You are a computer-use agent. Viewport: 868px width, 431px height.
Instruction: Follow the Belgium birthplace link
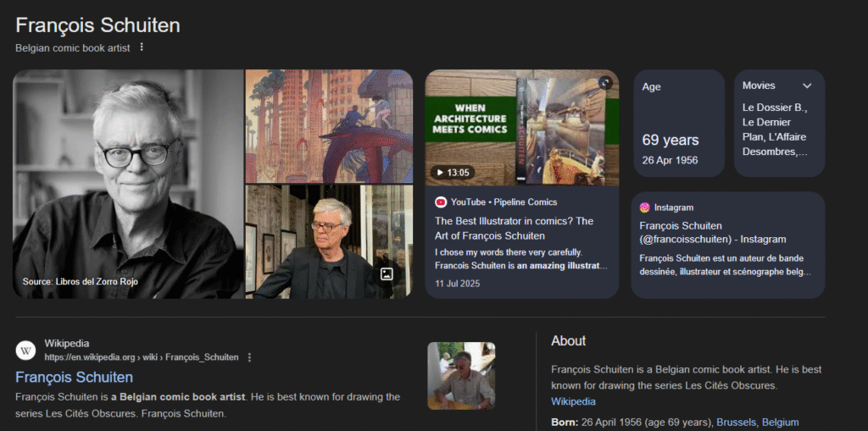[780, 422]
